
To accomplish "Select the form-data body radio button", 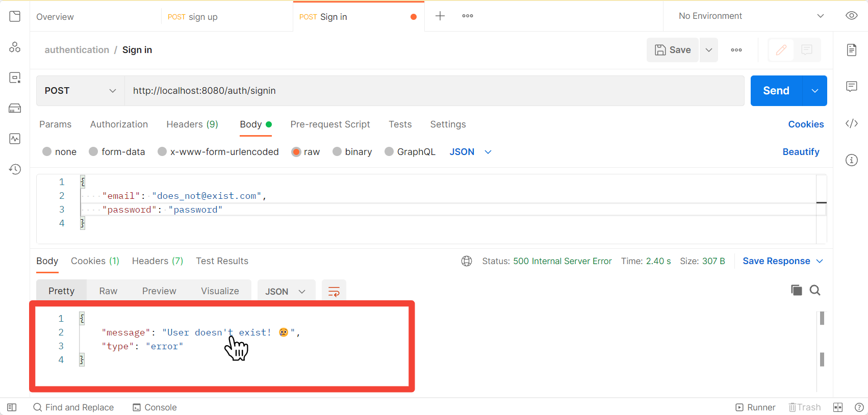I will (93, 152).
